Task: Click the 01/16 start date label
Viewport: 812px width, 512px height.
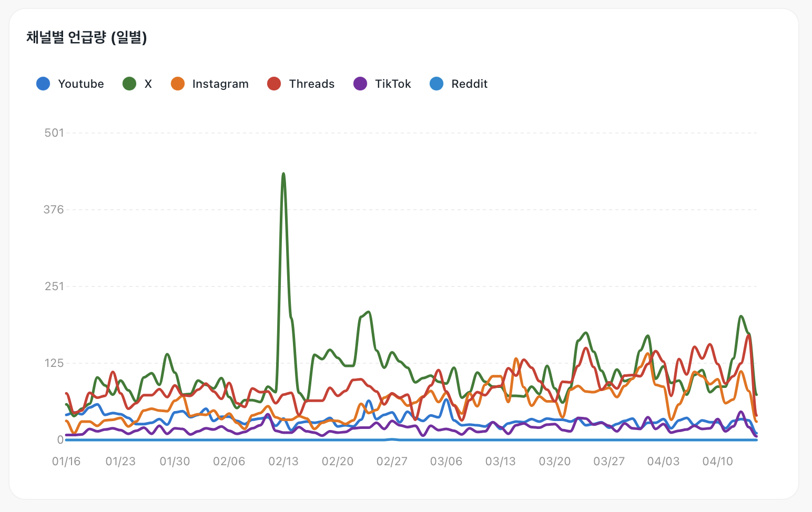Action: click(66, 462)
